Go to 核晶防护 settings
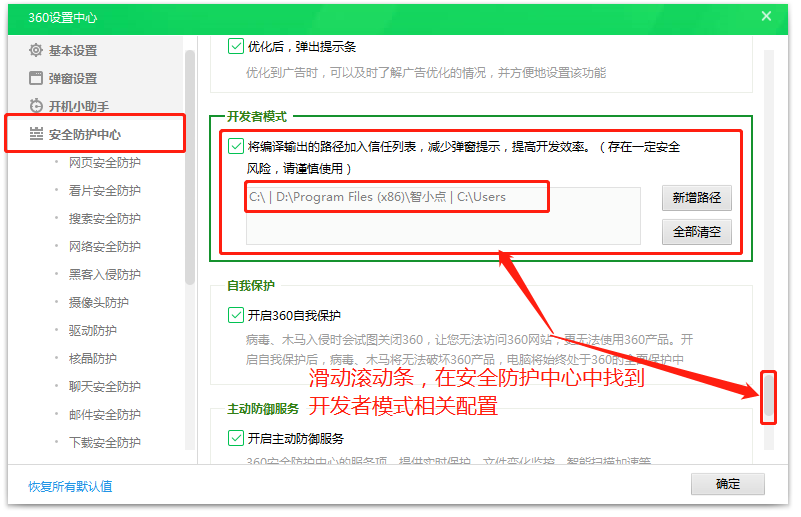This screenshot has height=517, width=801. (x=92, y=359)
